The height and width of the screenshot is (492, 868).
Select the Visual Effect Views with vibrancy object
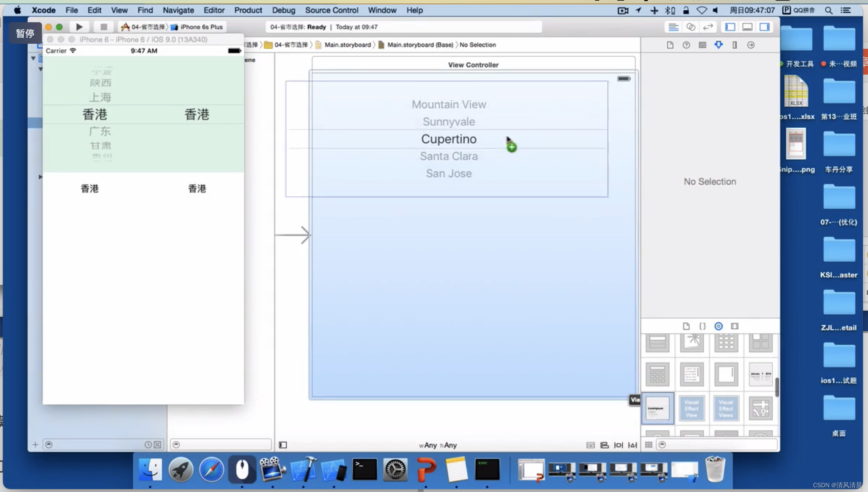726,408
